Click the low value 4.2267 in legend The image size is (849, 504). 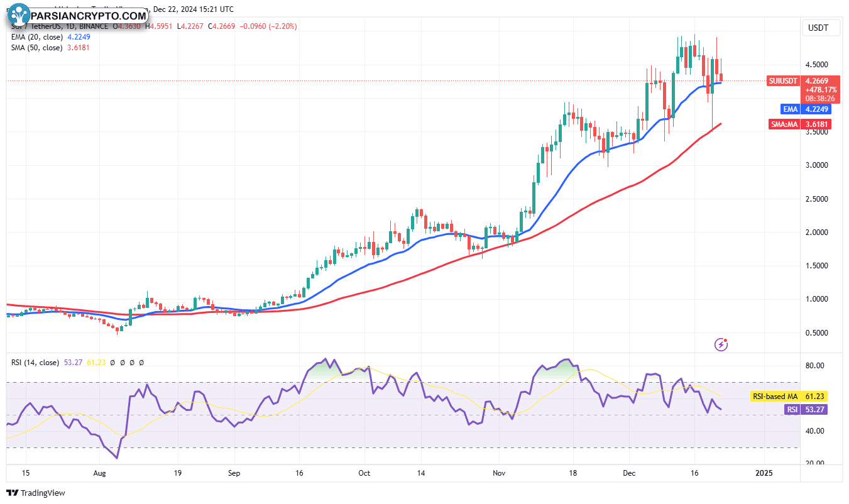coord(192,26)
